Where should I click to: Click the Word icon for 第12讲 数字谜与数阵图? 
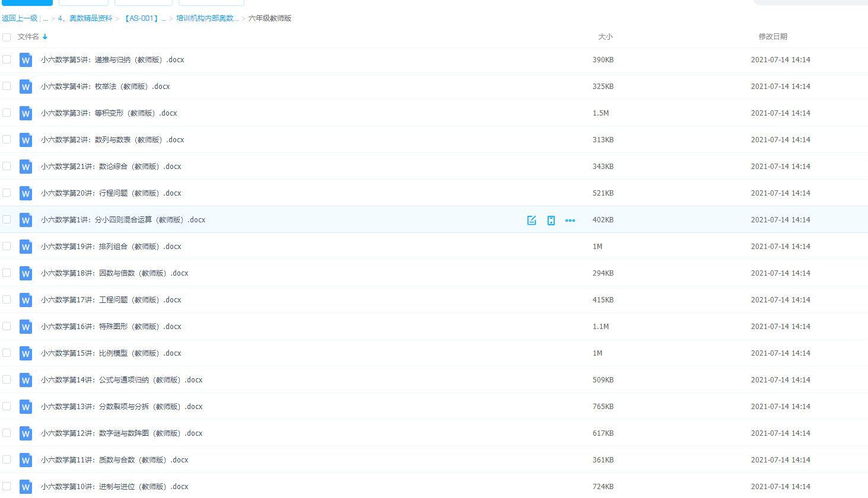click(26, 433)
